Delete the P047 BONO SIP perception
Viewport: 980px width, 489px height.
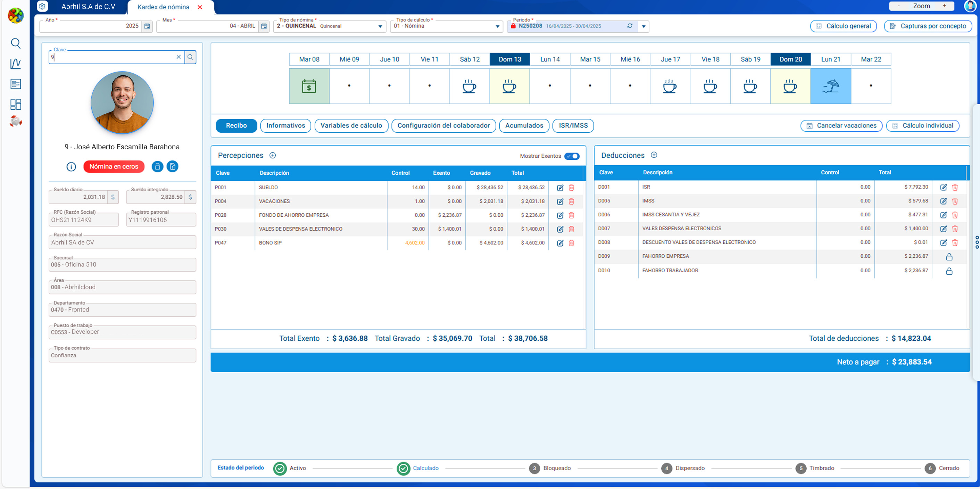point(571,243)
